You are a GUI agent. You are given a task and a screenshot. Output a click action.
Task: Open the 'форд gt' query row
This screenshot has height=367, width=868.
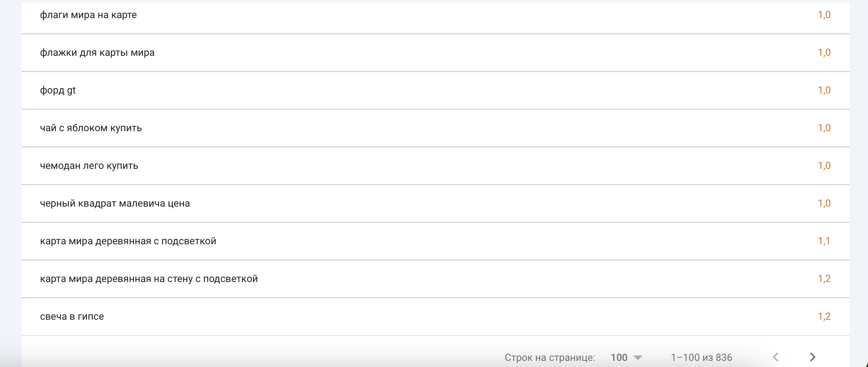(x=58, y=90)
